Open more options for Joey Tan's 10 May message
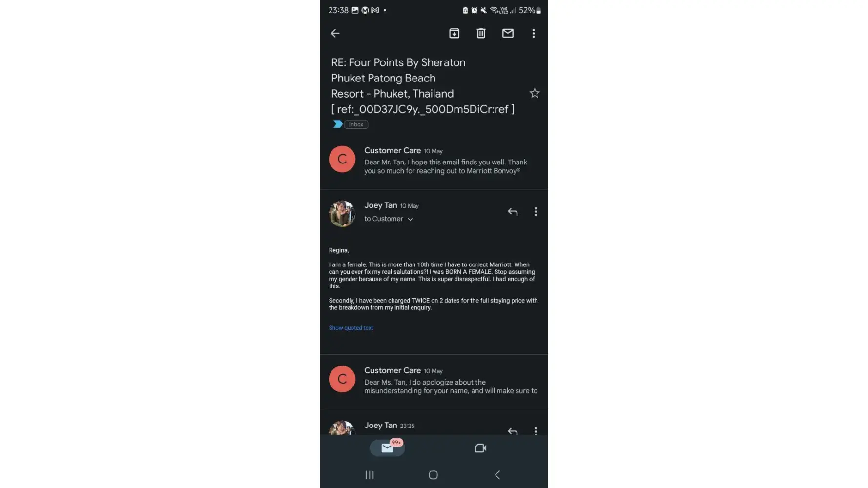Screen dimensions: 868x488 click(536, 212)
